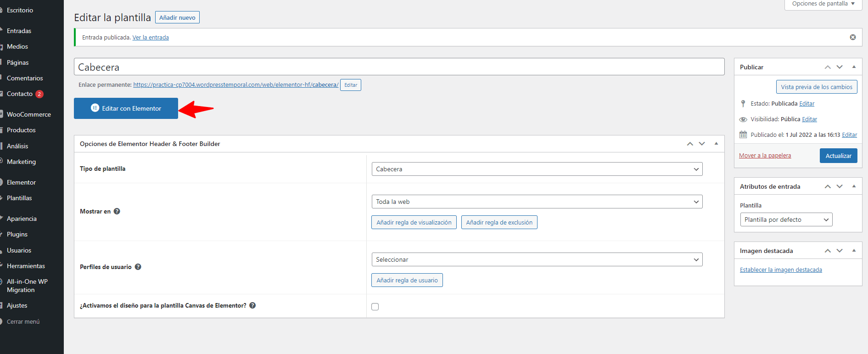Edit the permalink with Editar button
Image resolution: width=868 pixels, height=354 pixels.
click(x=351, y=85)
